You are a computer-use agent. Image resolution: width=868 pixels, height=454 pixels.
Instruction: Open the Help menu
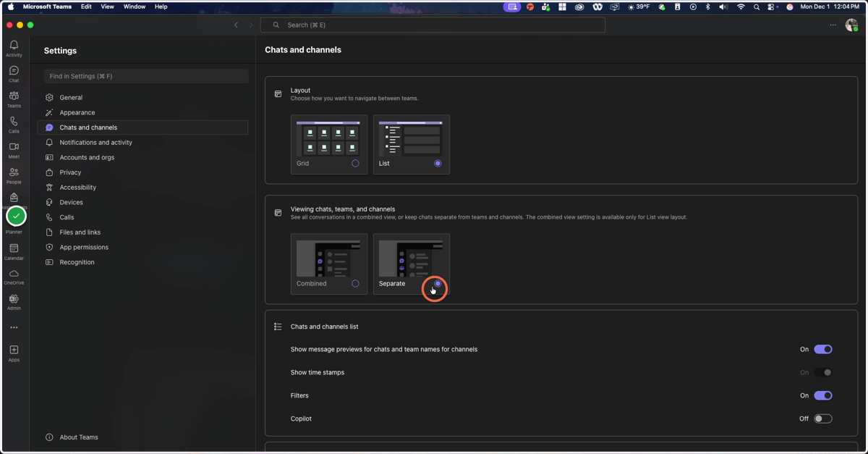point(161,7)
